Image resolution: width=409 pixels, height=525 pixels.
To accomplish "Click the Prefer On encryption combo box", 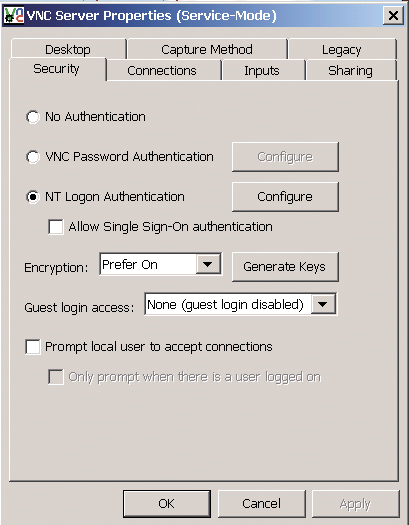I will click(161, 264).
